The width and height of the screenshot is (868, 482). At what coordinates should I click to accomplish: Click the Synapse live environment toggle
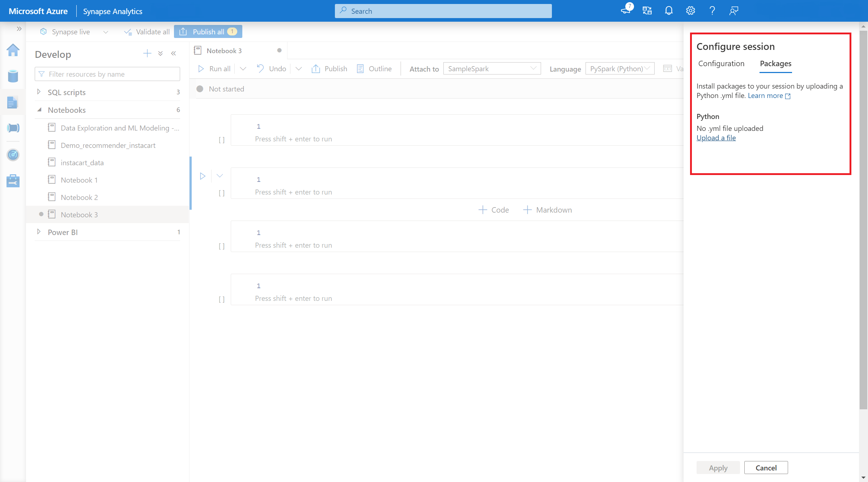click(x=71, y=31)
